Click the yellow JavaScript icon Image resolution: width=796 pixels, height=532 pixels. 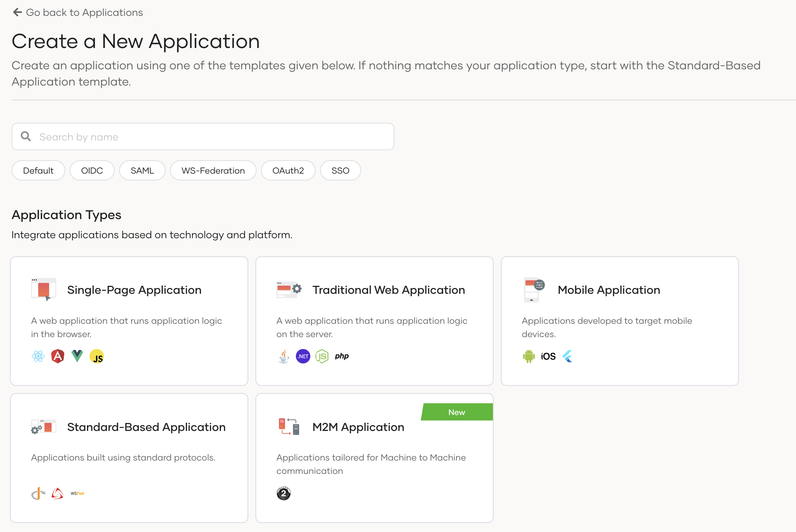(97, 357)
